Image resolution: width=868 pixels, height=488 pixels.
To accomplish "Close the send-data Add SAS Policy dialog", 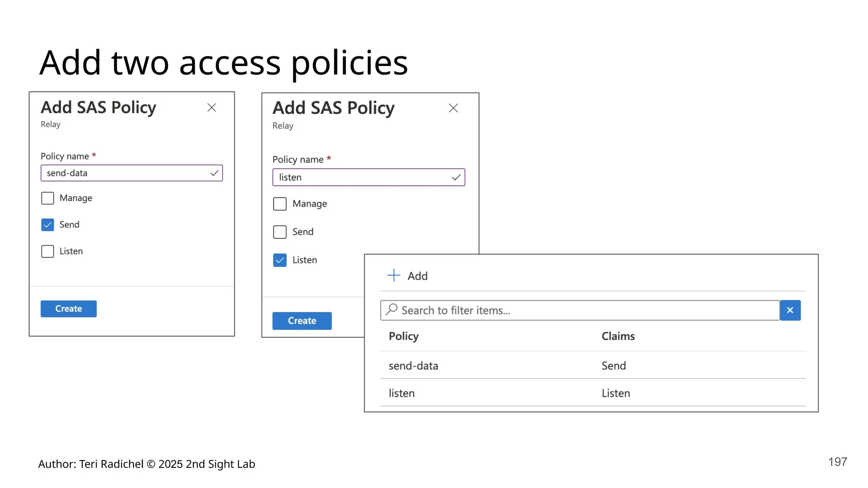I will pos(211,108).
